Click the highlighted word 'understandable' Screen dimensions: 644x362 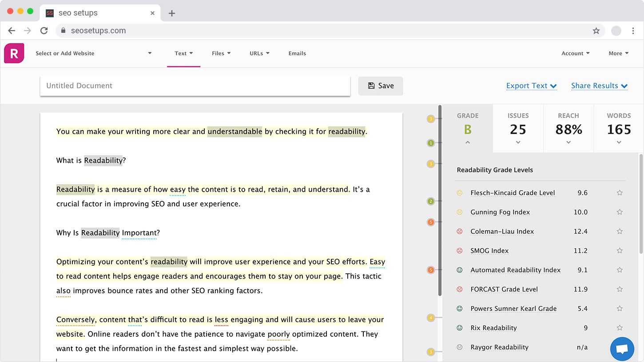pos(235,131)
